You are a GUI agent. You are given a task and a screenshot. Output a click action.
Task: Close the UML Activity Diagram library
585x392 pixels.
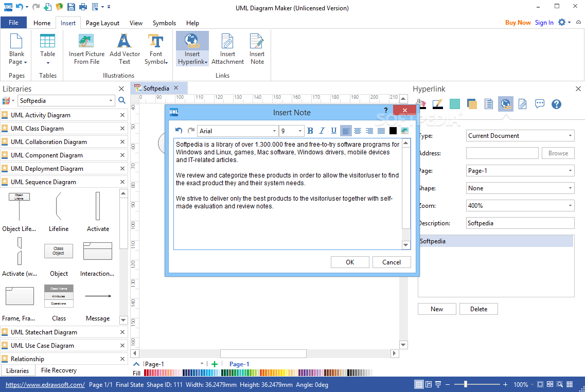122,115
